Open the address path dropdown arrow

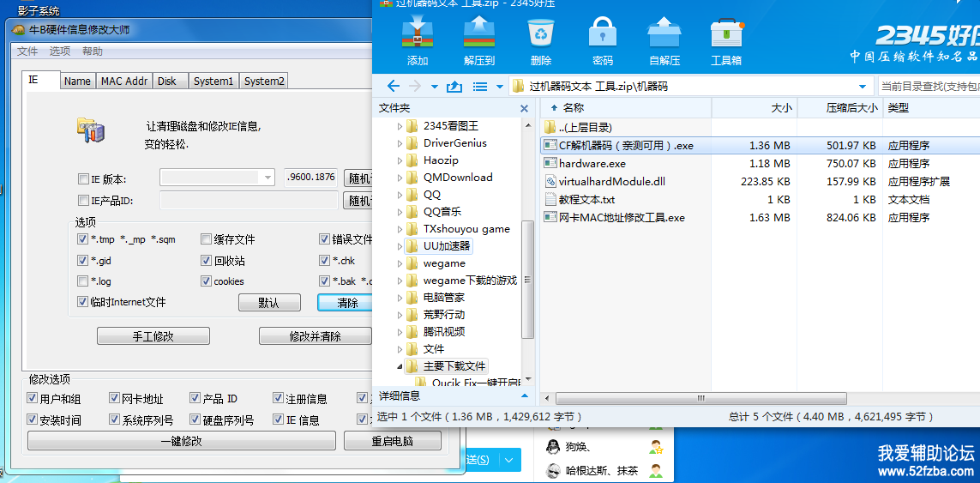pos(863,87)
